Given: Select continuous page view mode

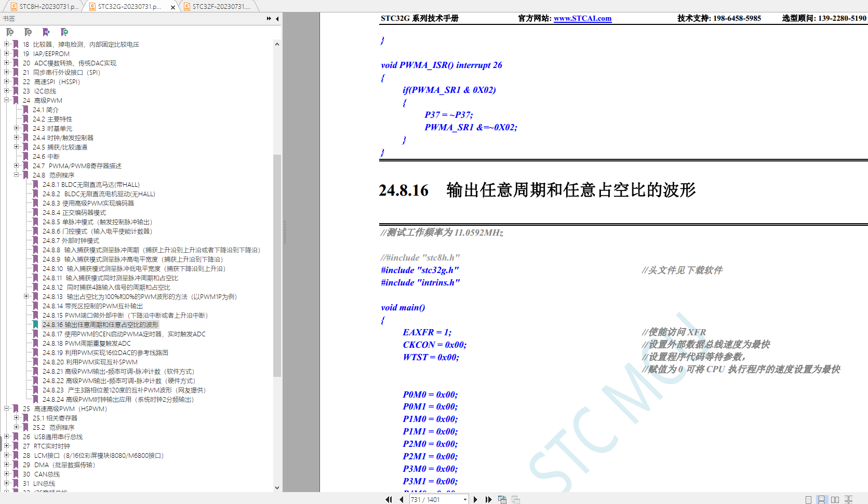Looking at the screenshot, I should 821,499.
